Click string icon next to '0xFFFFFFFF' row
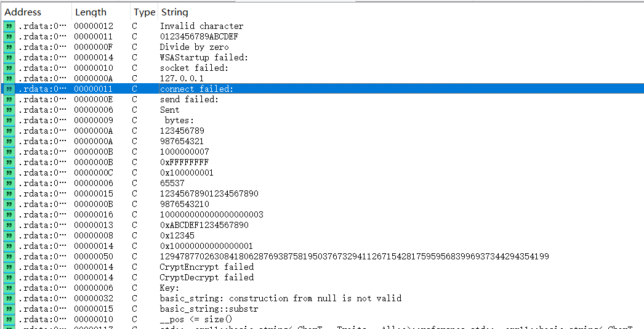Viewport: 644px width, 329px height. click(9, 162)
